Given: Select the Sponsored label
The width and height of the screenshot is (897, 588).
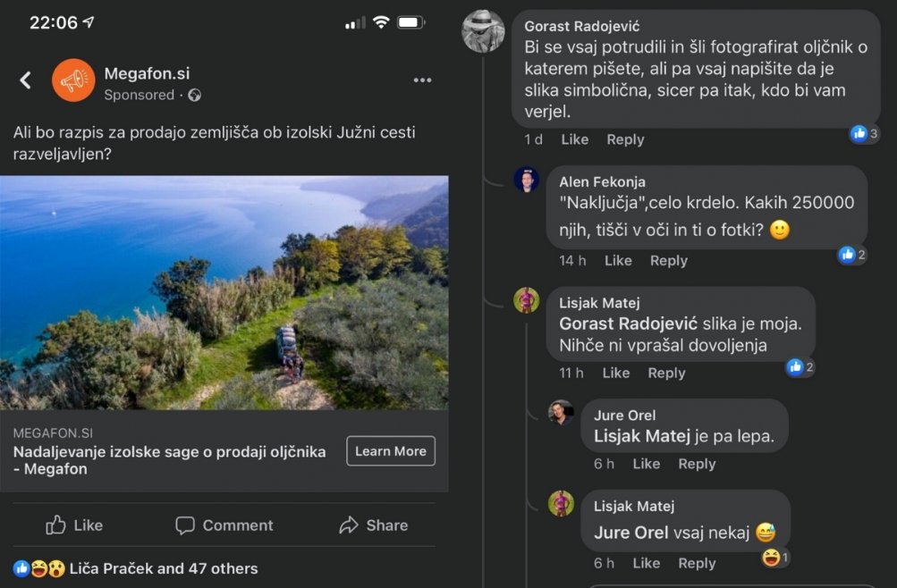Looking at the screenshot, I should pos(139,95).
